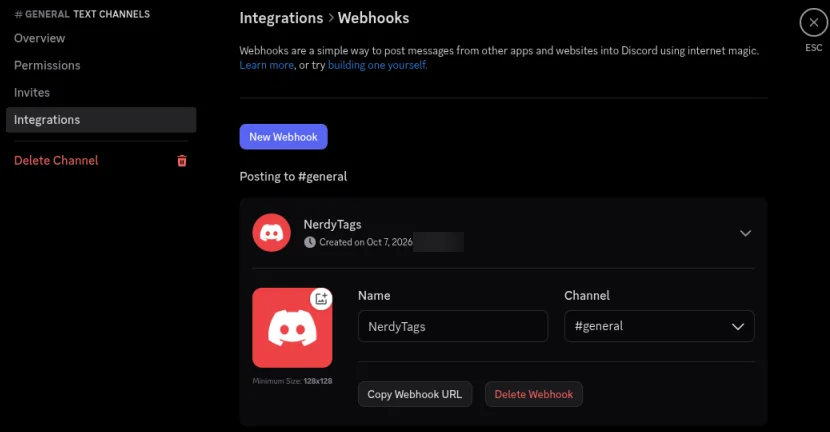
Task: Click the Delete Webhook button
Action: tap(534, 394)
